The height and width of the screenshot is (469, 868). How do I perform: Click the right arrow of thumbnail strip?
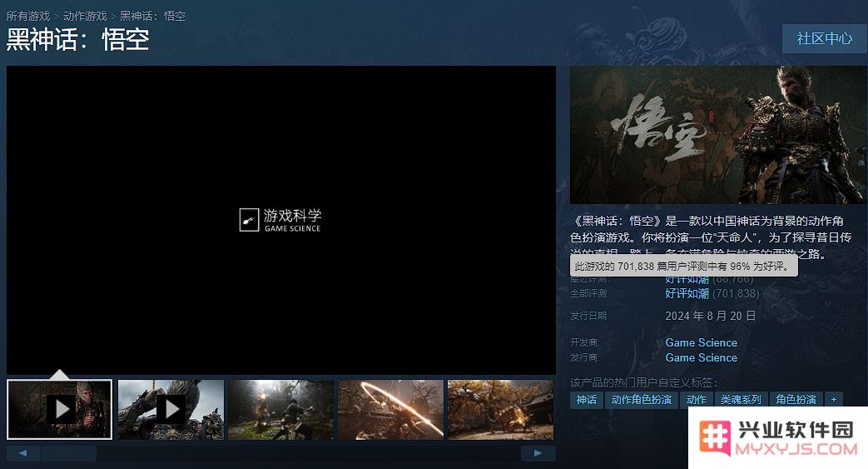tap(538, 453)
